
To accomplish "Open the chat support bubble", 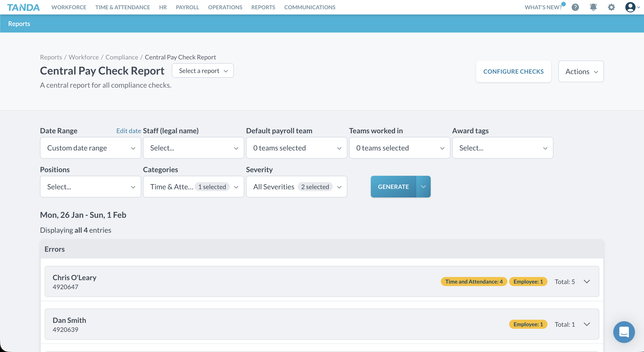I will tap(624, 332).
